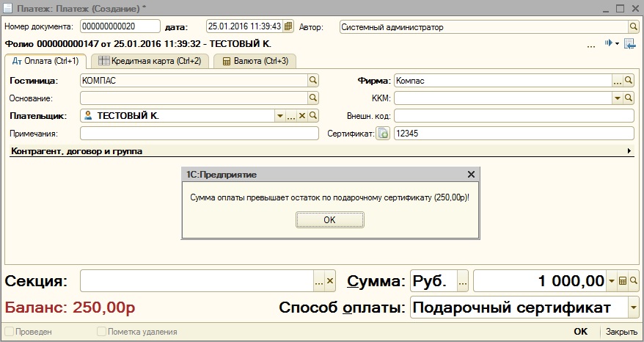Click the Внешн. код input field
Image resolution: width=644 pixels, height=342 pixels.
coord(513,116)
